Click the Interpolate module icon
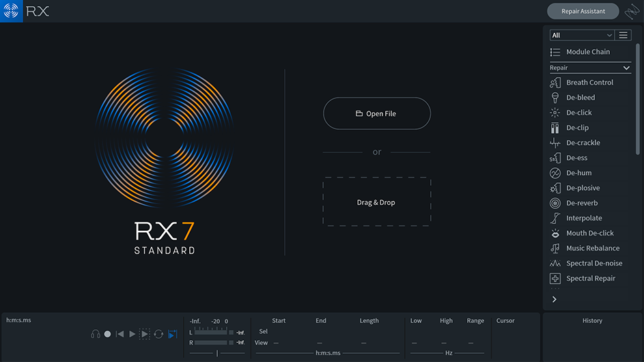 tap(555, 218)
